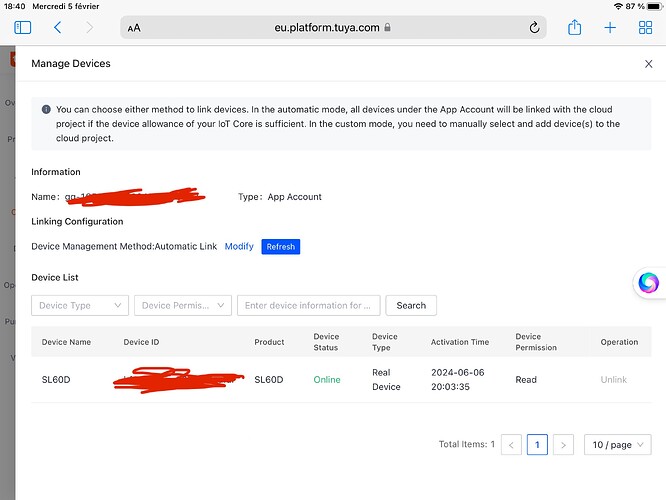Go back to the previous page
This screenshot has height=500, width=666.
click(x=57, y=28)
